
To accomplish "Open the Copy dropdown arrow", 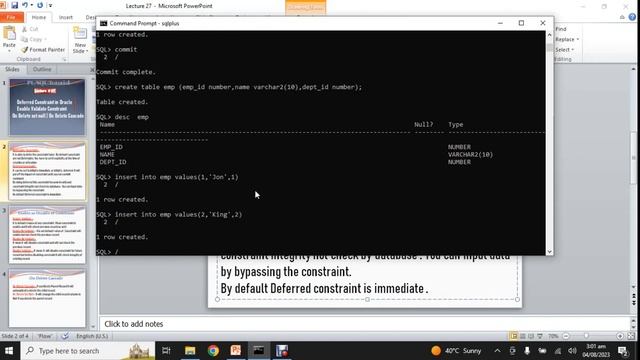I will tap(45, 40).
